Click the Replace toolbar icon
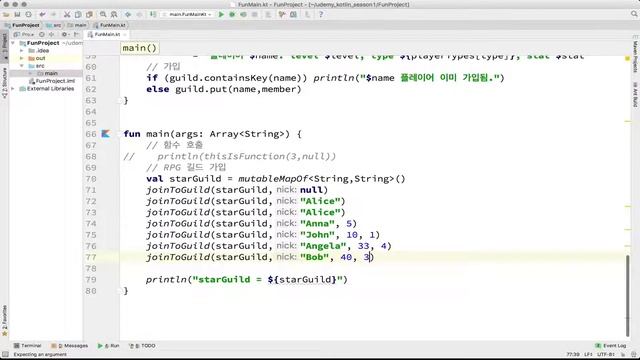 point(114,14)
